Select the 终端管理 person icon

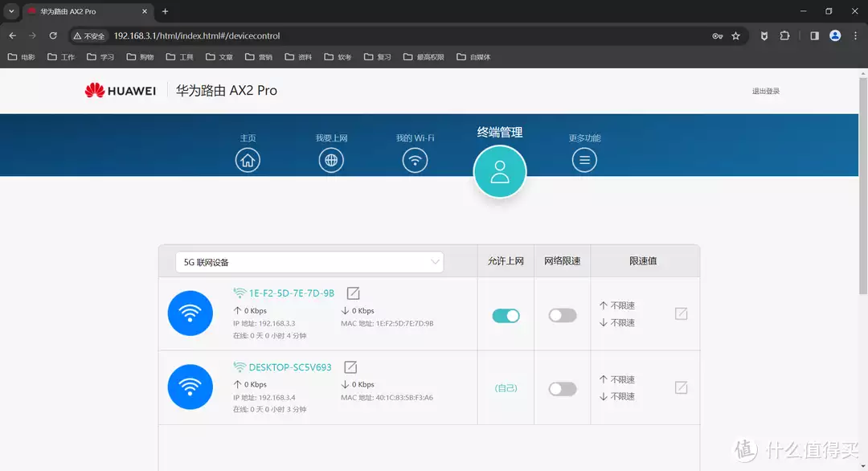coord(500,171)
